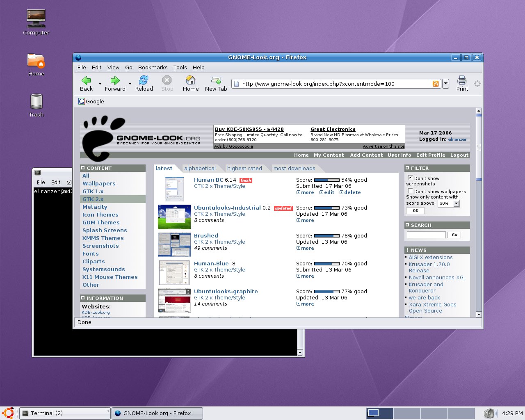Screen dimensions: 525x420
Task: Uncheck the Don't show screenshots checkbox
Action: pos(410,178)
